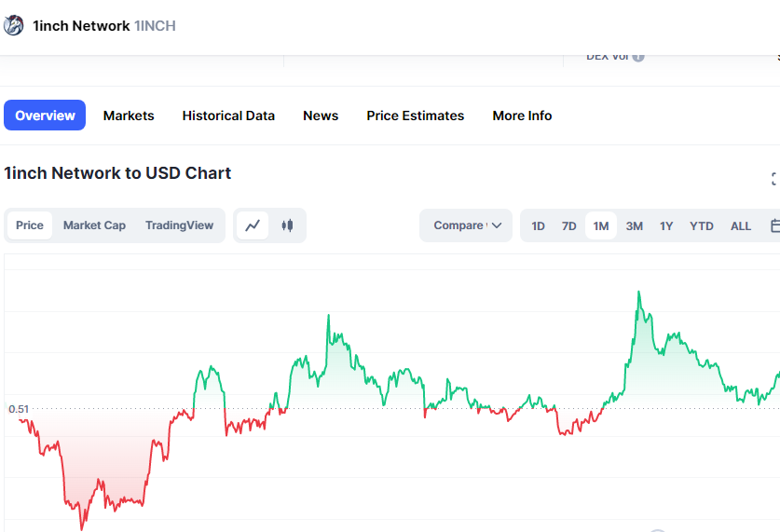Open the calendar date range icon

(774, 225)
